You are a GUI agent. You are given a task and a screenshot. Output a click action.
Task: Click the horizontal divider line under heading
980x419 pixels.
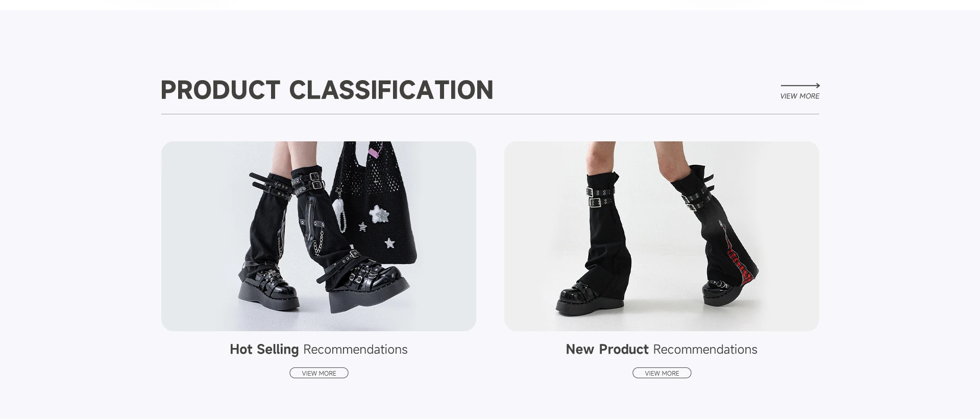[x=490, y=114]
